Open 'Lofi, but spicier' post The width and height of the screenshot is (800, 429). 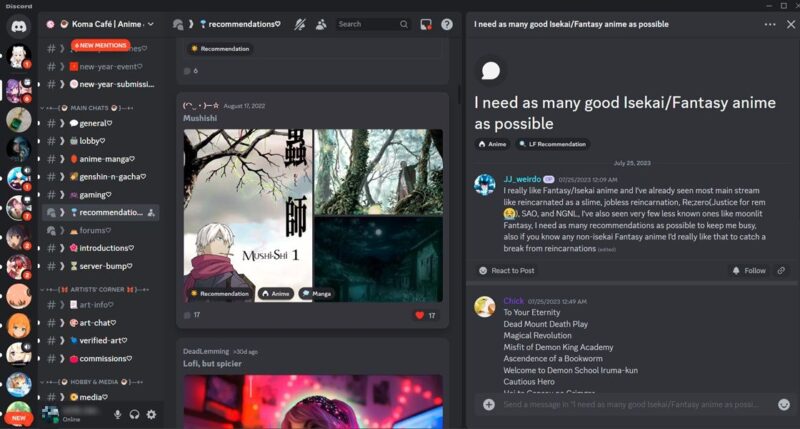[212, 364]
